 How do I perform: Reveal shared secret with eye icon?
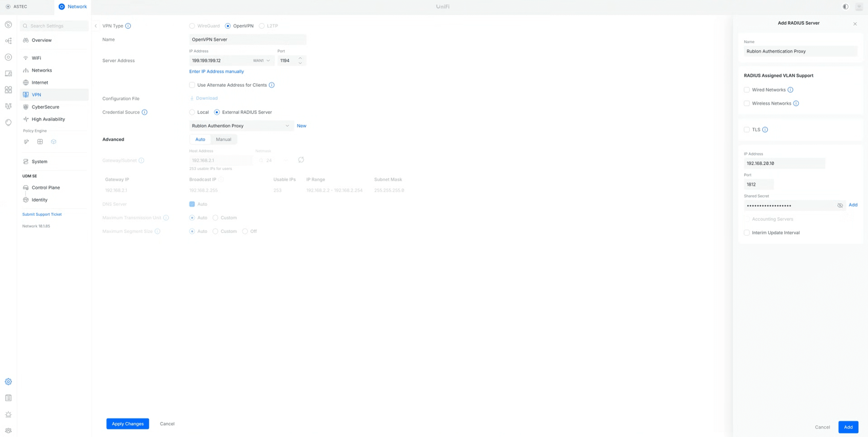click(840, 206)
